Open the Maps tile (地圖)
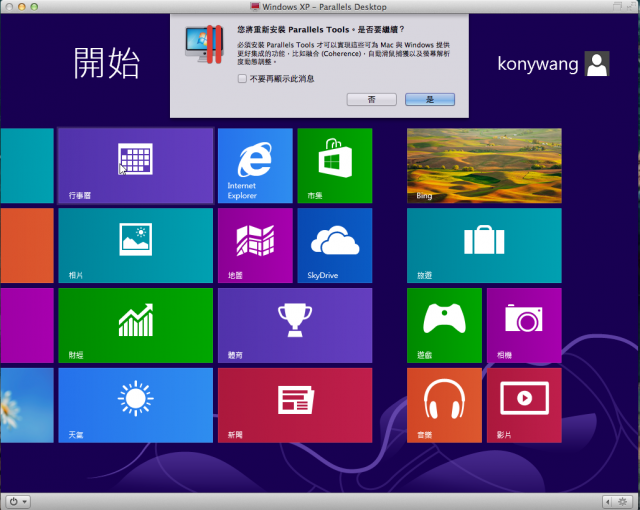The width and height of the screenshot is (640, 510). pos(255,246)
